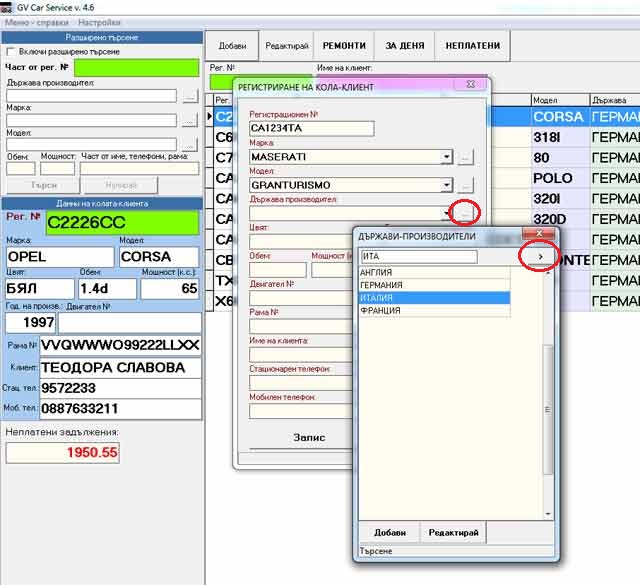Close the Регистриране на кола-клиент dialog
The height and width of the screenshot is (585, 640).
(x=470, y=84)
